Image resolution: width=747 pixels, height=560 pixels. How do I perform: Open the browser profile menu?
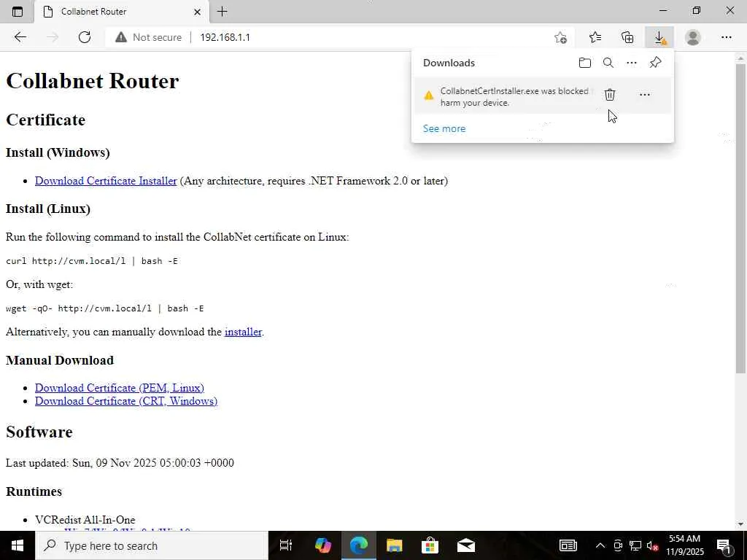click(x=693, y=37)
